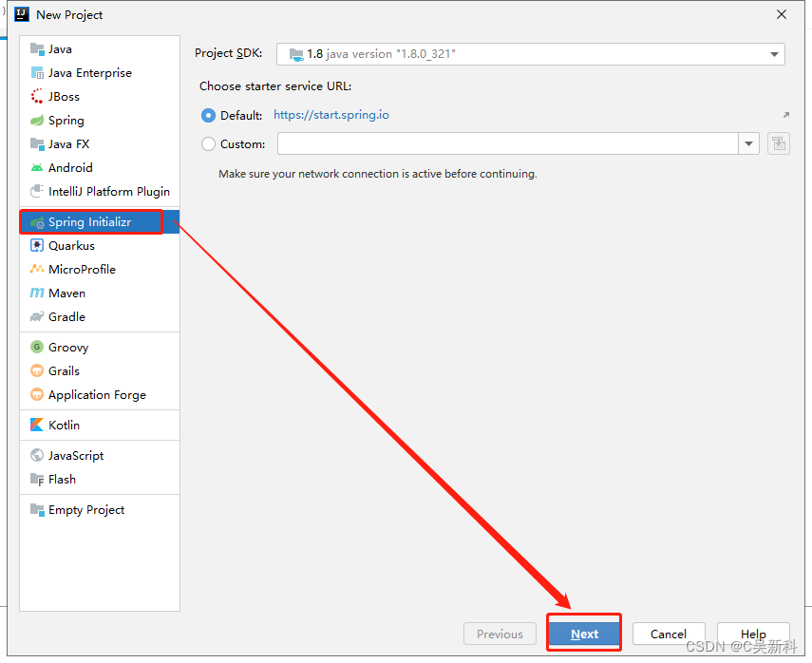This screenshot has height=663, width=812.
Task: Pick the Application Forge icon
Action: (x=37, y=395)
